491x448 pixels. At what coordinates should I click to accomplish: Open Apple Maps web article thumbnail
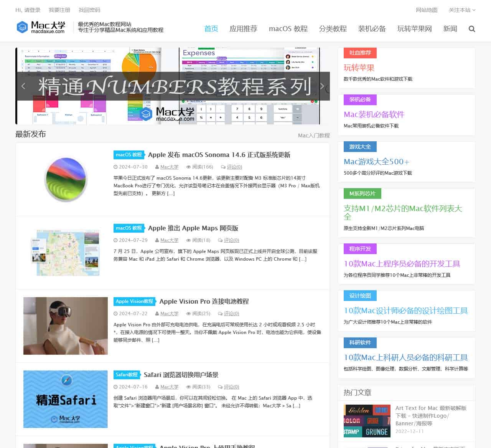66,253
